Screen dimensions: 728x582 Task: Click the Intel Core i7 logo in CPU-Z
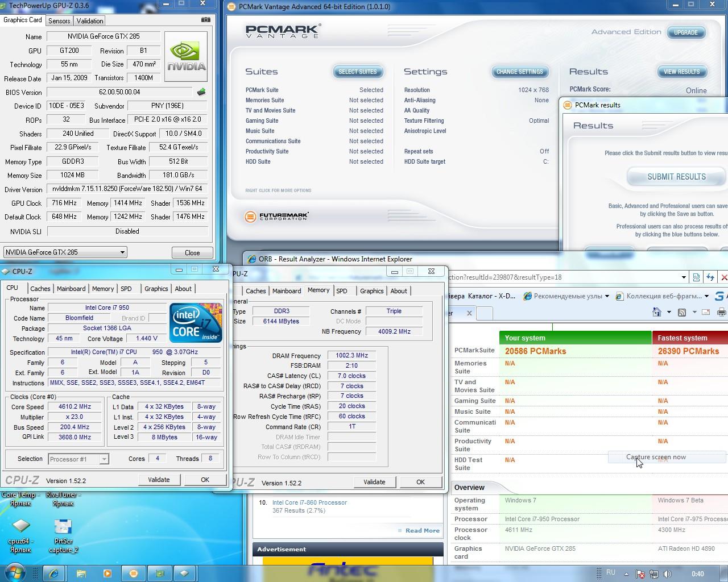(x=196, y=323)
